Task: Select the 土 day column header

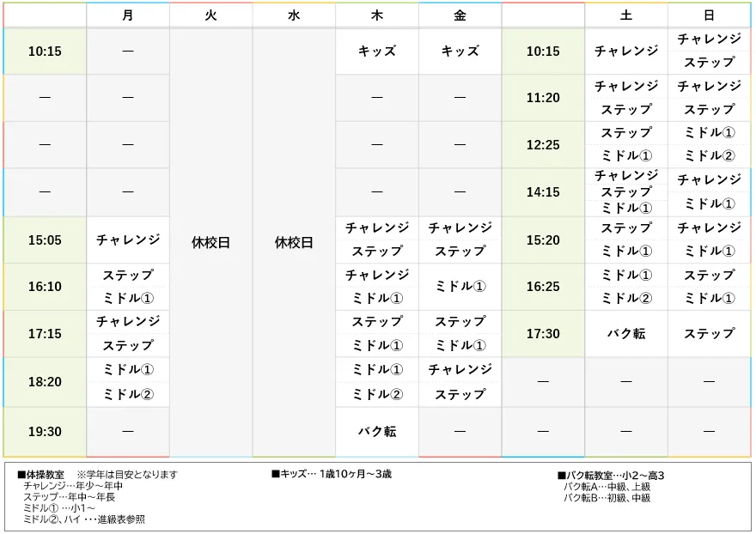Action: point(625,14)
